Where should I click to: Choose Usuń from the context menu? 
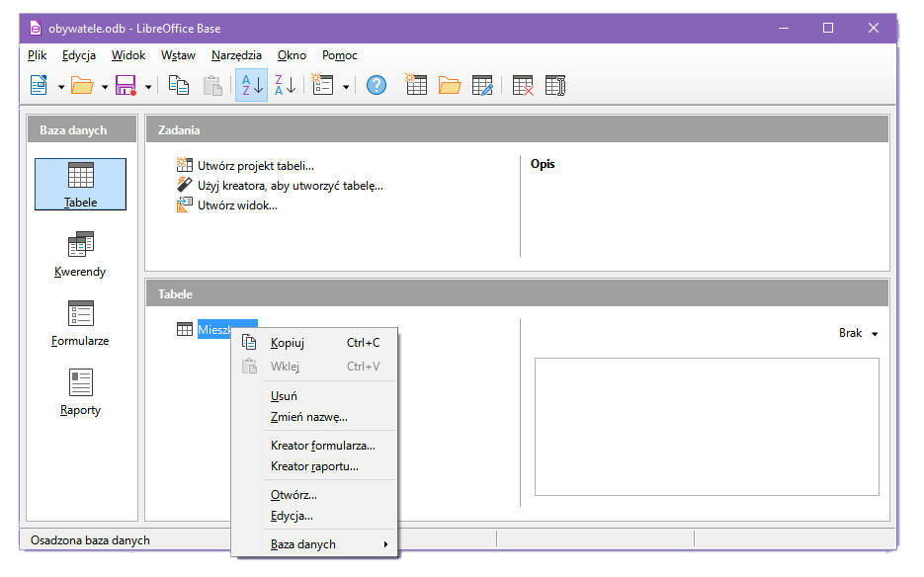pyautogui.click(x=284, y=396)
